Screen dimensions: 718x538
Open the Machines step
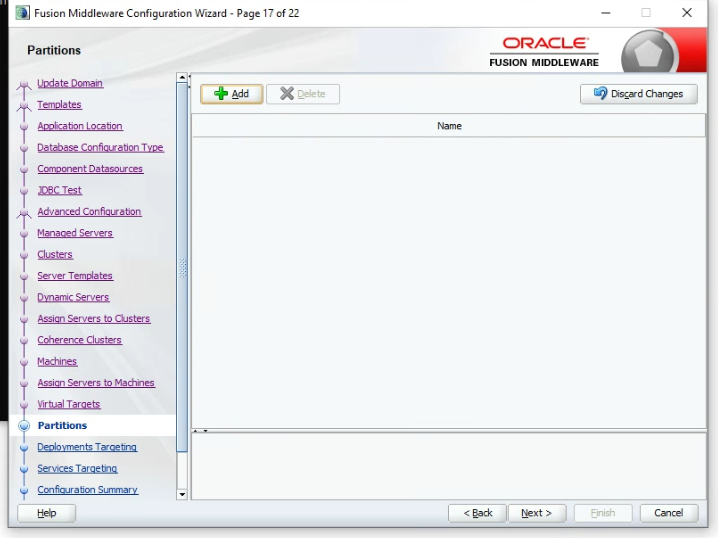coord(57,361)
